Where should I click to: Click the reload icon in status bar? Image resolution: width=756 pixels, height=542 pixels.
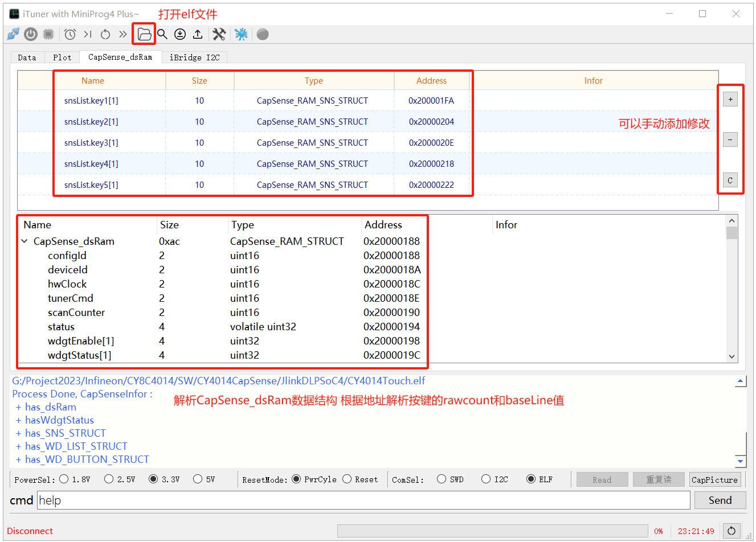click(x=732, y=531)
